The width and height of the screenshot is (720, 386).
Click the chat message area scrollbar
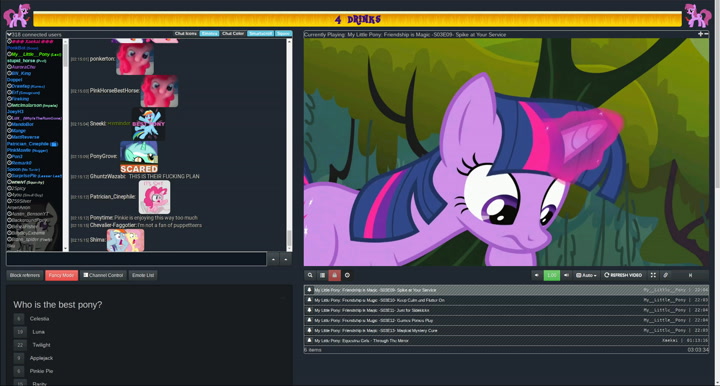289,145
